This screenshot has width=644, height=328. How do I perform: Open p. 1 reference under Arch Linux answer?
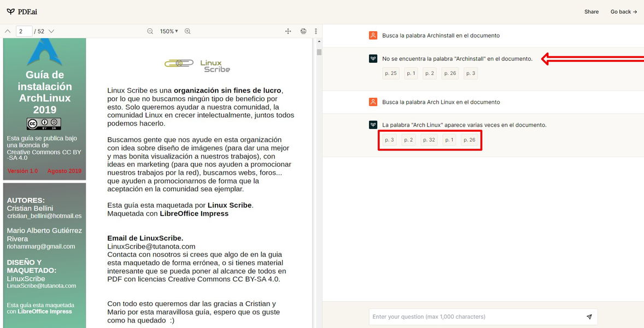click(x=449, y=140)
